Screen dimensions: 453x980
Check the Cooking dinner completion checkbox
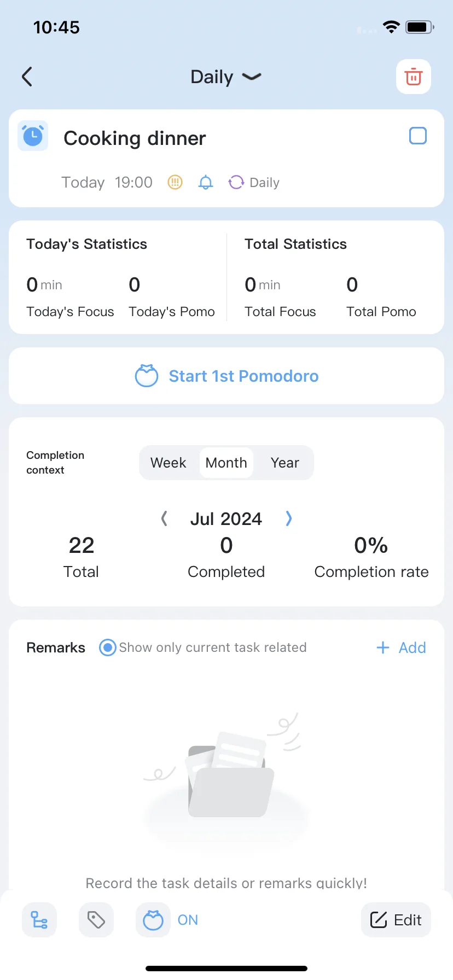coord(418,136)
